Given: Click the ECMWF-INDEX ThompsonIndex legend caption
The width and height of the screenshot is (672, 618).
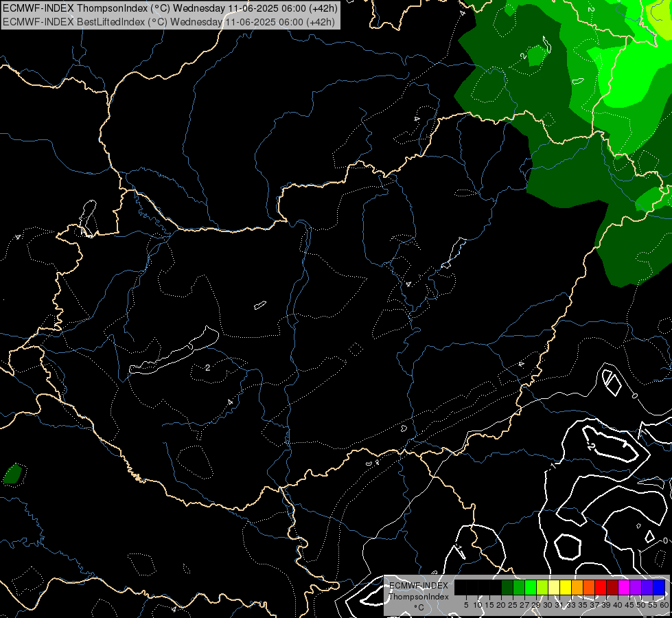Looking at the screenshot, I should (x=419, y=591).
